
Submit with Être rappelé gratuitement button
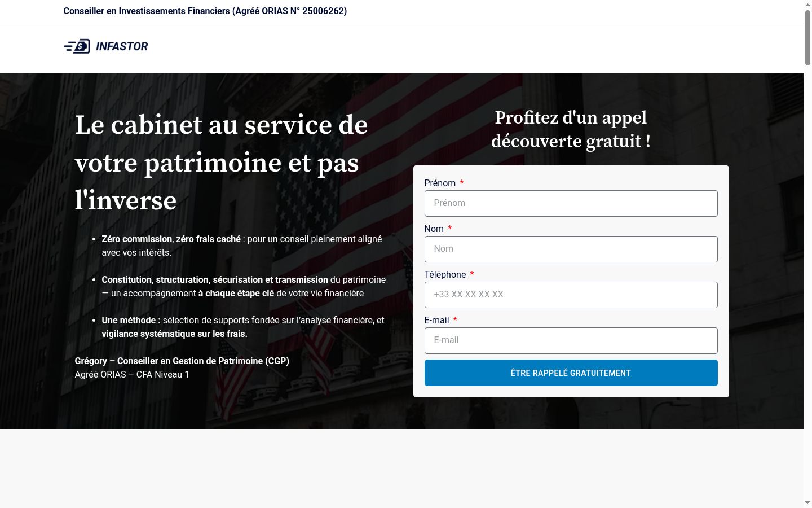click(571, 373)
